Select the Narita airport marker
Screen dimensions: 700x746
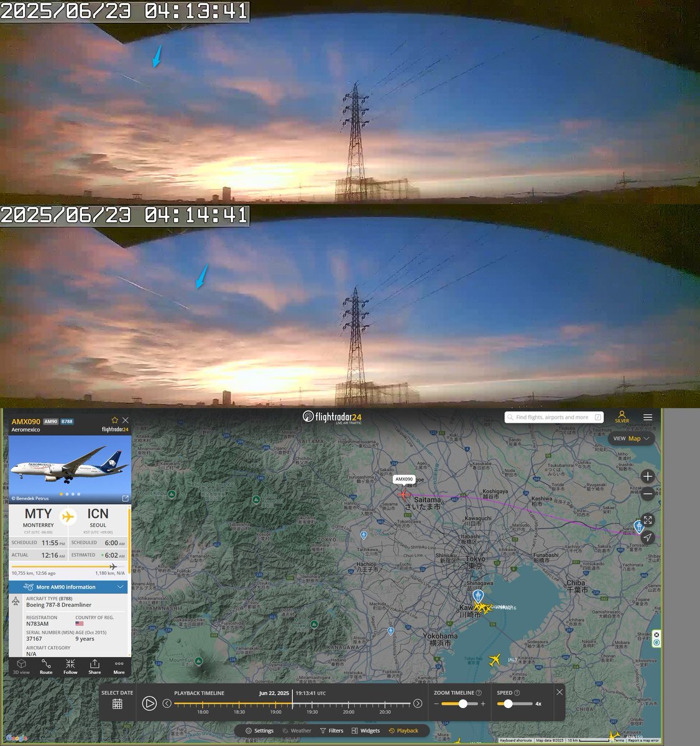coord(638,527)
